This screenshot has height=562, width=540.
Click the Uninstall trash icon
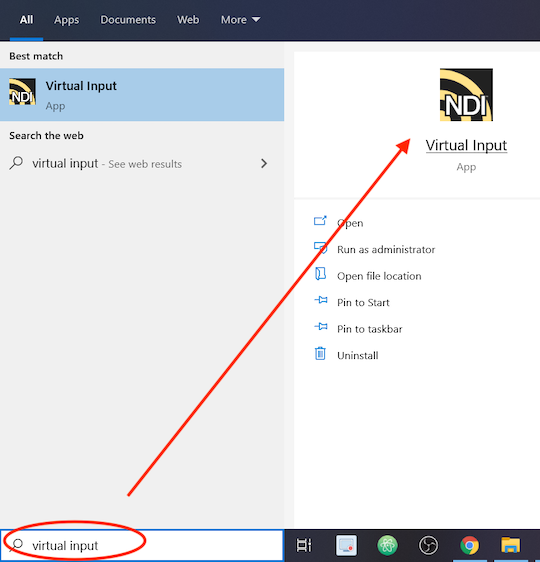320,354
